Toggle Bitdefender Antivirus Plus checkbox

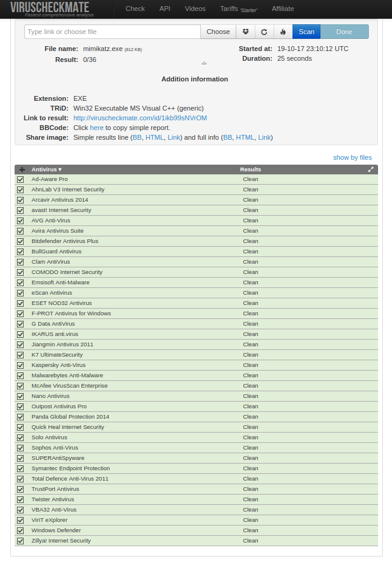[21, 242]
